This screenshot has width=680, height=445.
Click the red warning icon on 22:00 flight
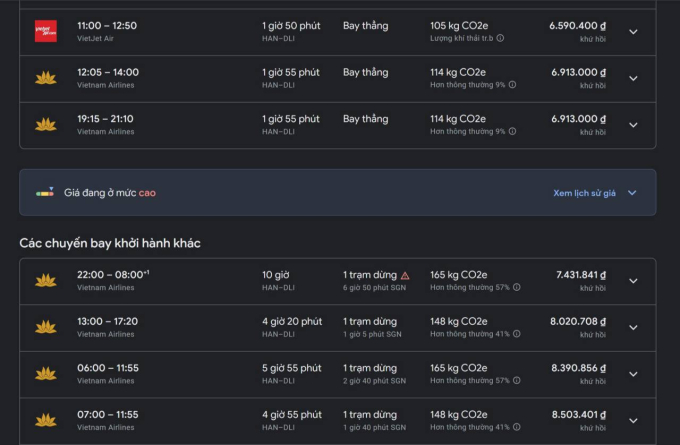click(405, 275)
